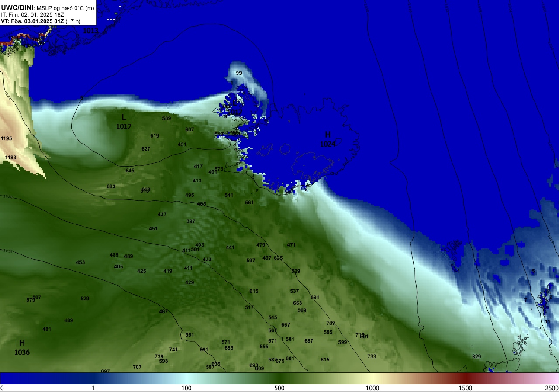This screenshot has height=392, width=559.
Task: Click the 481 height value
Action: 47,329
